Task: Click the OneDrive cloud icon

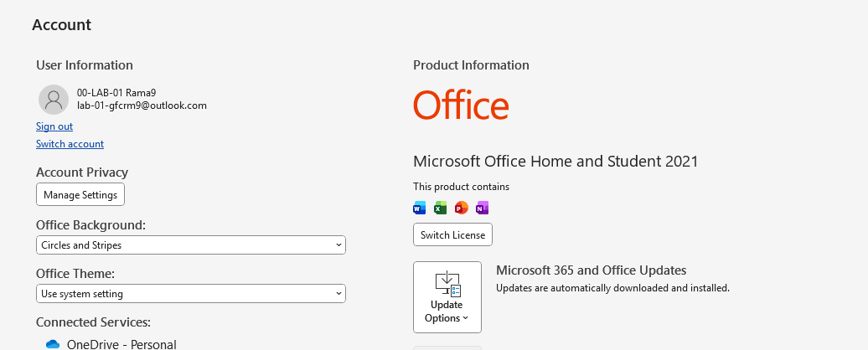Action: pyautogui.click(x=53, y=344)
